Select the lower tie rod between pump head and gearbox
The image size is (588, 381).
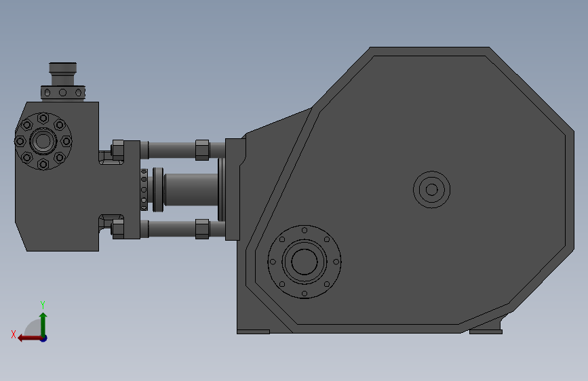tap(172, 228)
